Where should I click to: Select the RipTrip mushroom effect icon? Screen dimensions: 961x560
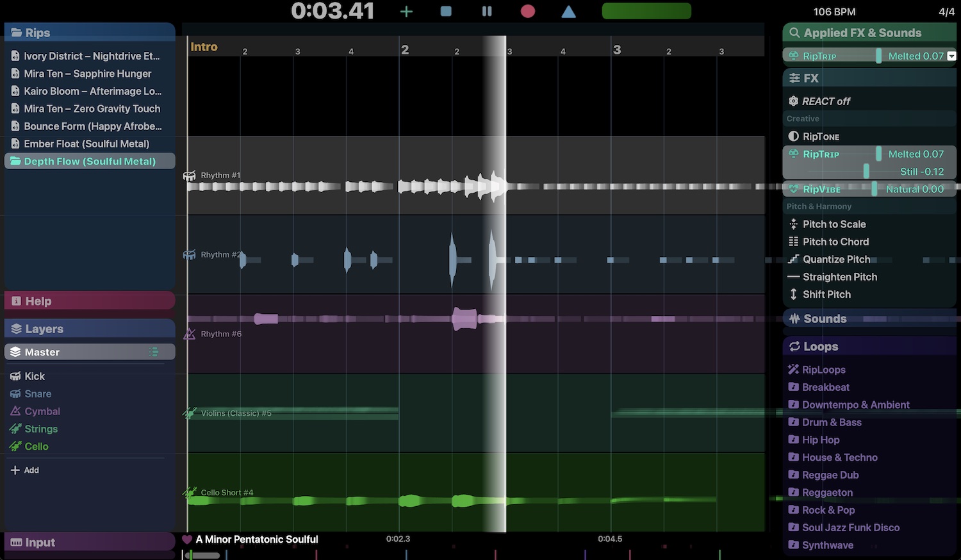pyautogui.click(x=794, y=154)
